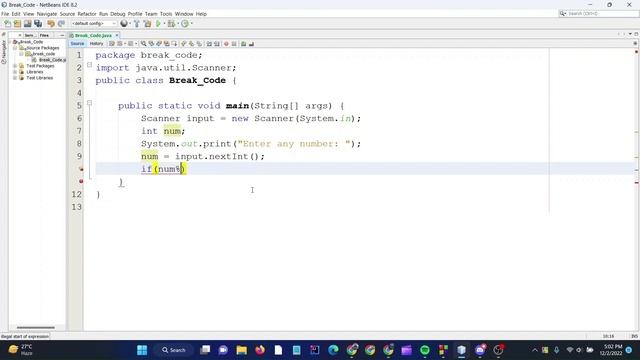The height and width of the screenshot is (360, 640).
Task: Toggle the Highlight Search editor icon
Action: [x=167, y=44]
